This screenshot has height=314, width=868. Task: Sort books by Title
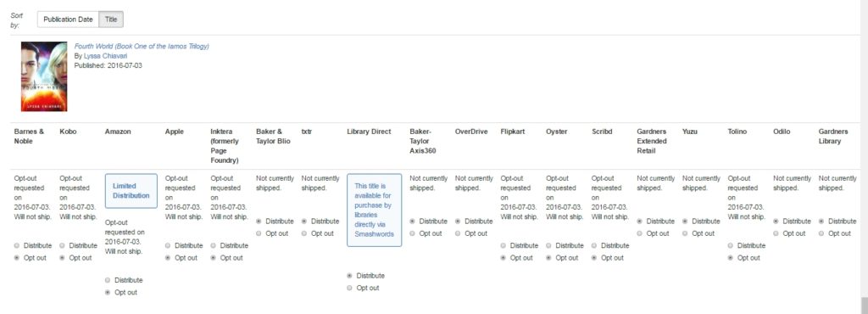[x=111, y=20]
